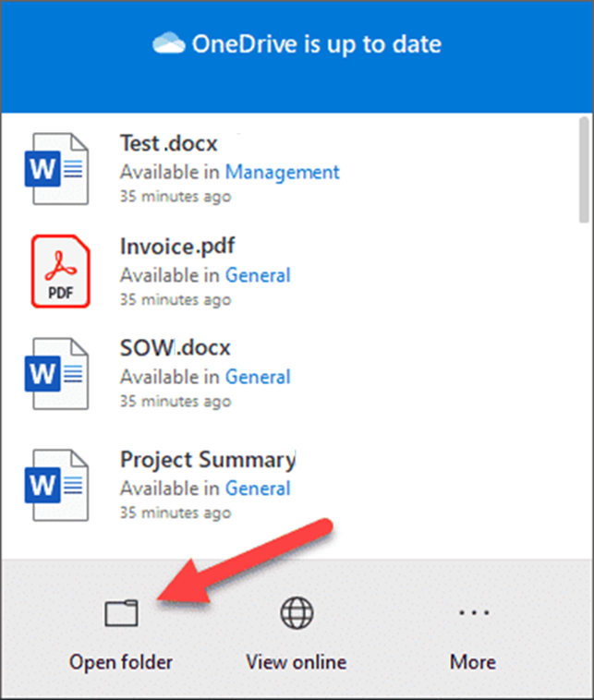Viewport: 594px width, 700px height.
Task: Click the PDF icon for Invoice.pdf
Action: 60,271
